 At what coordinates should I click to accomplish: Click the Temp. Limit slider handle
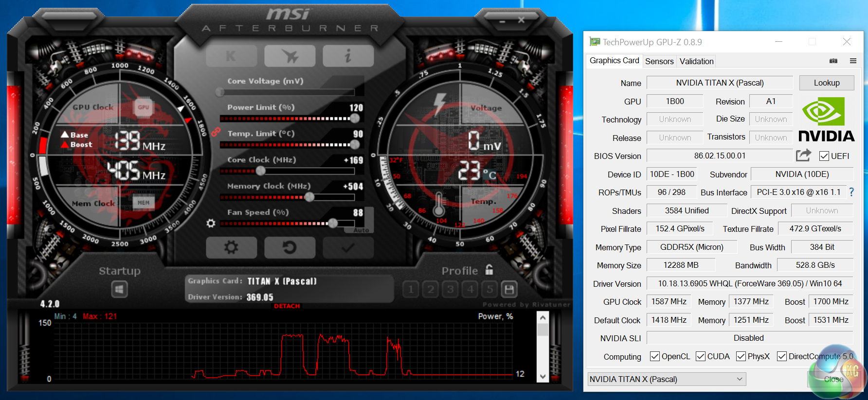click(x=355, y=144)
